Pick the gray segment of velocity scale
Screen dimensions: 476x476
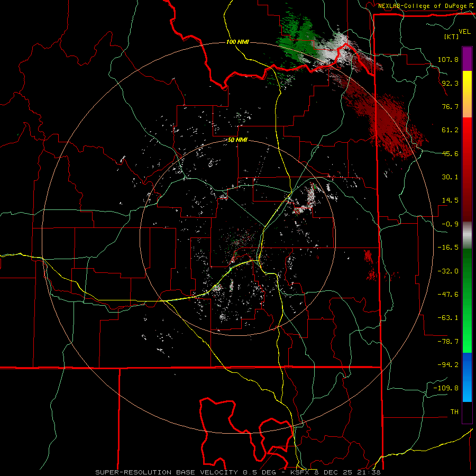467,235
